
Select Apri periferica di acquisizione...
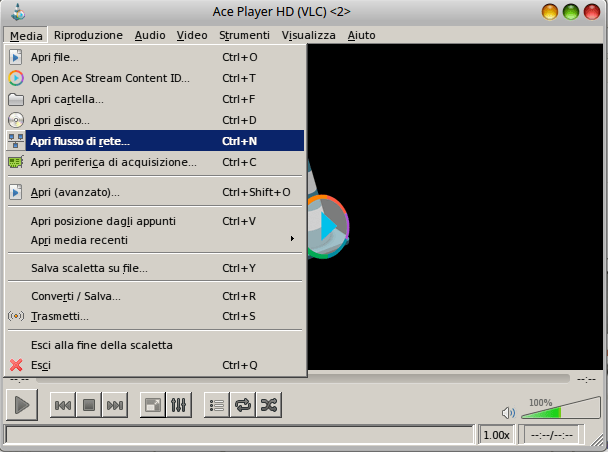pyautogui.click(x=155, y=162)
